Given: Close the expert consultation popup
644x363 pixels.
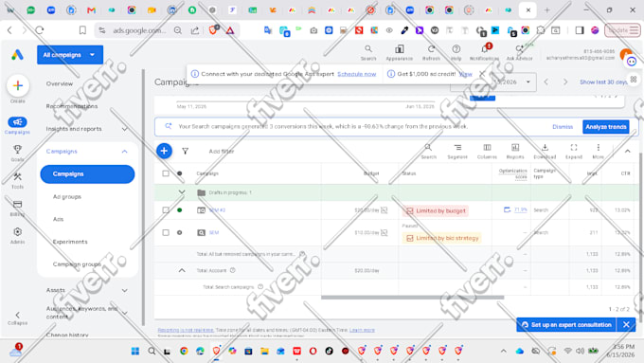Looking at the screenshot, I should tap(626, 325).
